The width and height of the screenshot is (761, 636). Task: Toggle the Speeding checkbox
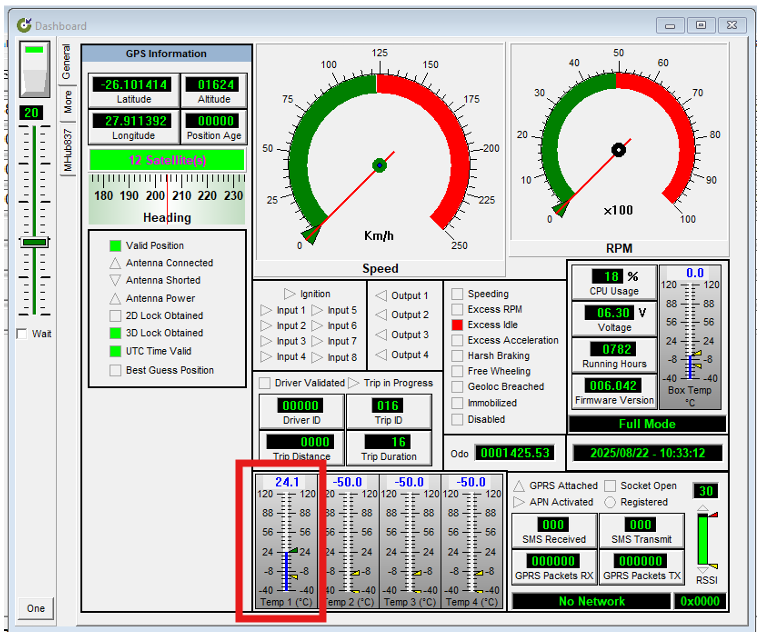pos(457,294)
